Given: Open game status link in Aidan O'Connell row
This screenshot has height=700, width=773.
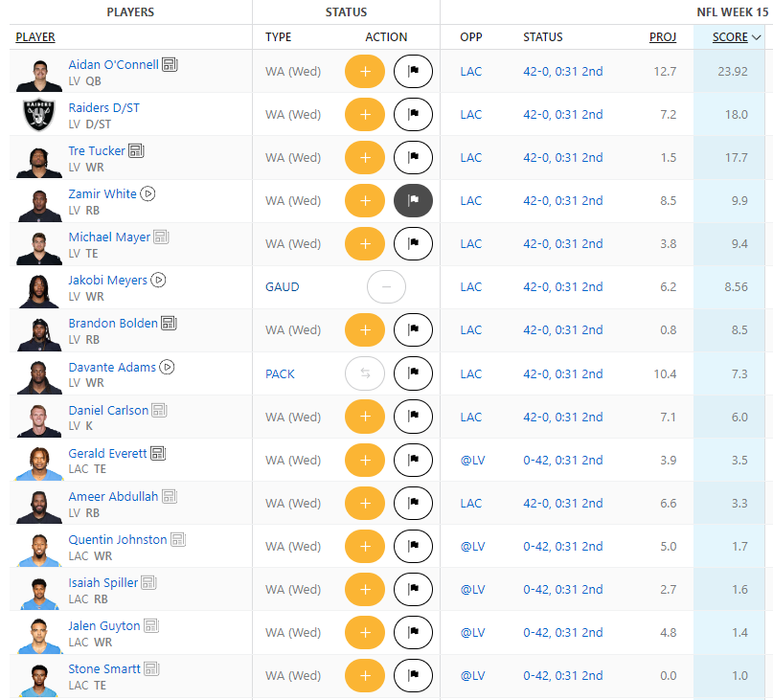Looking at the screenshot, I should [x=563, y=72].
